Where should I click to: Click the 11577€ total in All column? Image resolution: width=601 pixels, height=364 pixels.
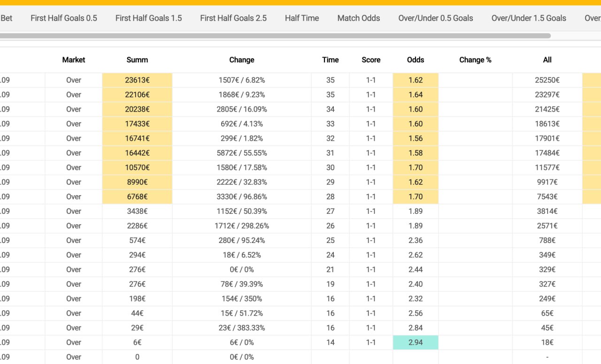[547, 167]
